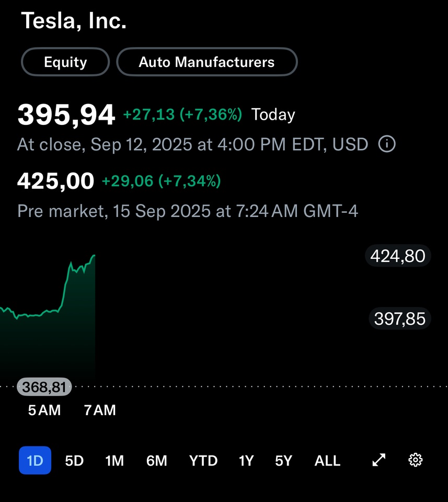This screenshot has width=448, height=502.
Task: Select the YTD range
Action: pyautogui.click(x=203, y=461)
